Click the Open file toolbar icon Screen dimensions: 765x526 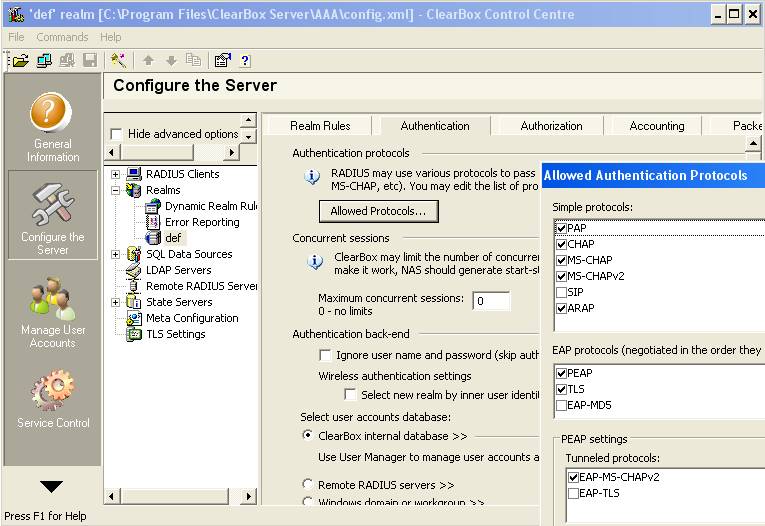coord(20,61)
